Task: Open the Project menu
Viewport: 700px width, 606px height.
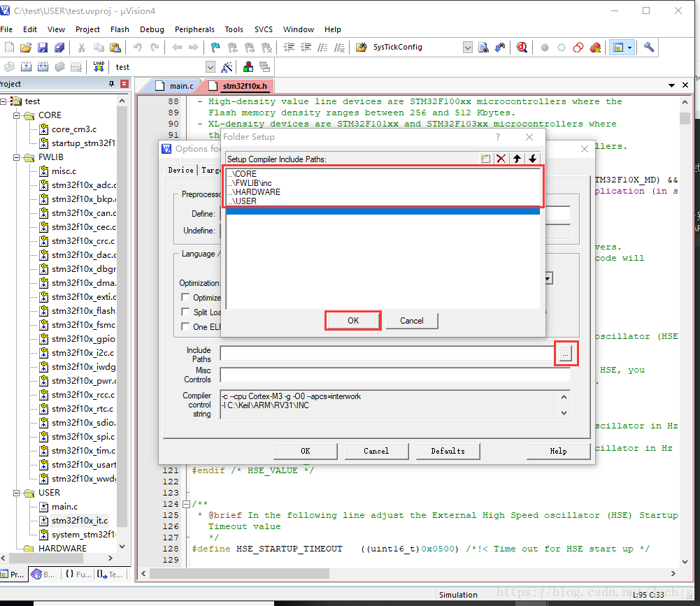Action: (x=87, y=29)
